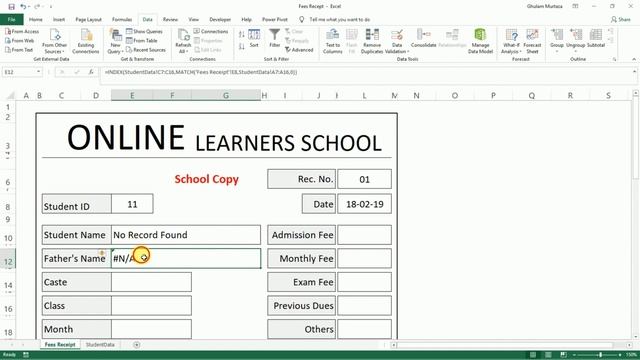Click the Ribbon Display Options icon

(x=575, y=7)
